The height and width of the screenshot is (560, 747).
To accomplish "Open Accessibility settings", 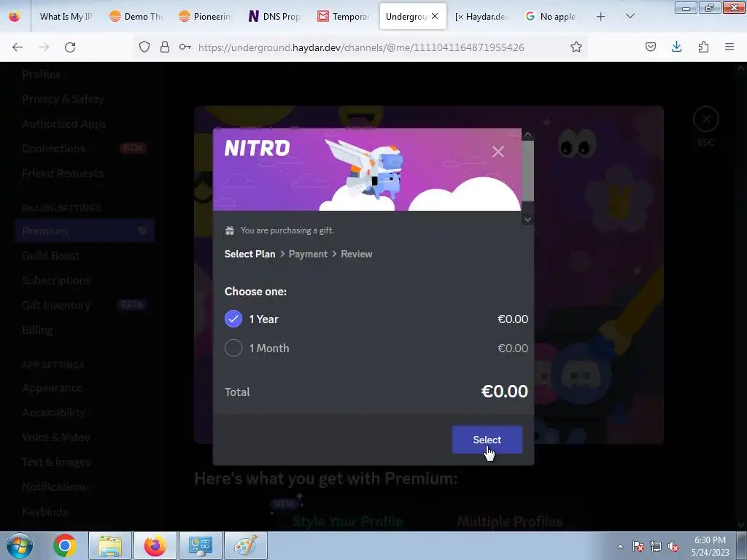I will pyautogui.click(x=53, y=413).
